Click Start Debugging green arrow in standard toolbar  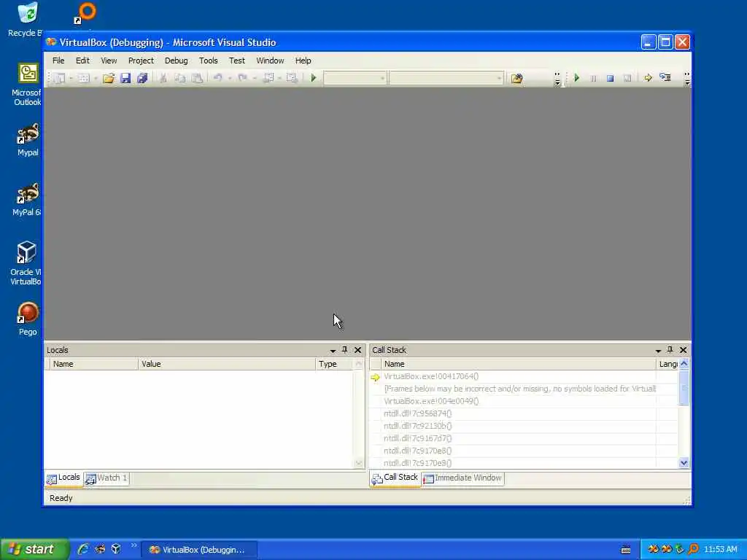tap(314, 78)
